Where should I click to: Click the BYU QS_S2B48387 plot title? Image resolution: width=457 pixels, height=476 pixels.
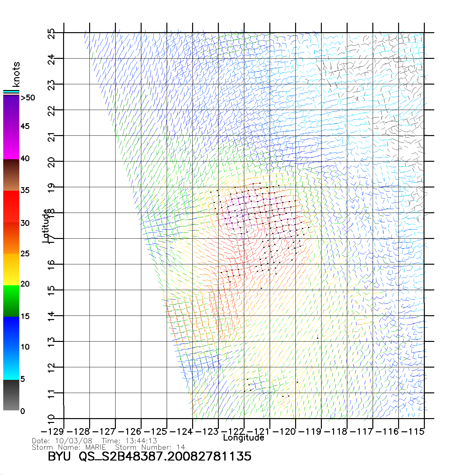pyautogui.click(x=149, y=456)
